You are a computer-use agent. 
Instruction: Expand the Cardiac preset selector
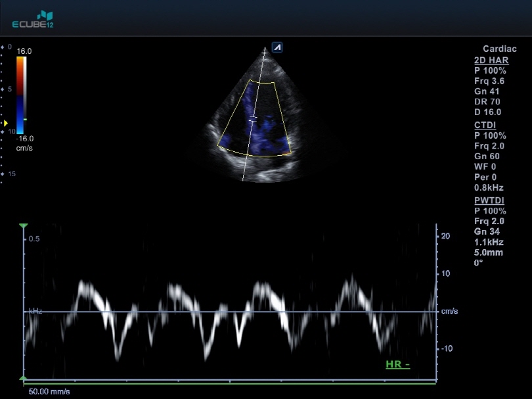tap(500, 49)
